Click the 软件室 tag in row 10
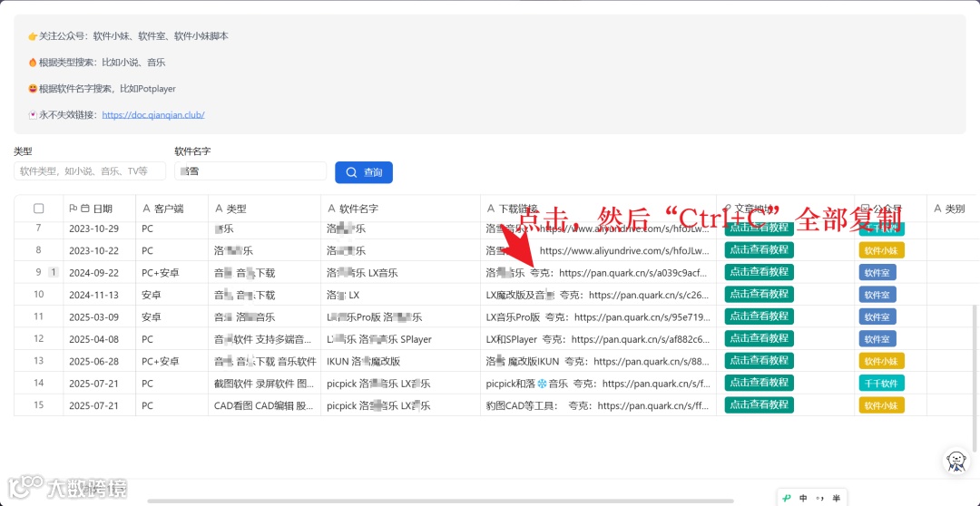This screenshot has width=980, height=506. pos(877,294)
